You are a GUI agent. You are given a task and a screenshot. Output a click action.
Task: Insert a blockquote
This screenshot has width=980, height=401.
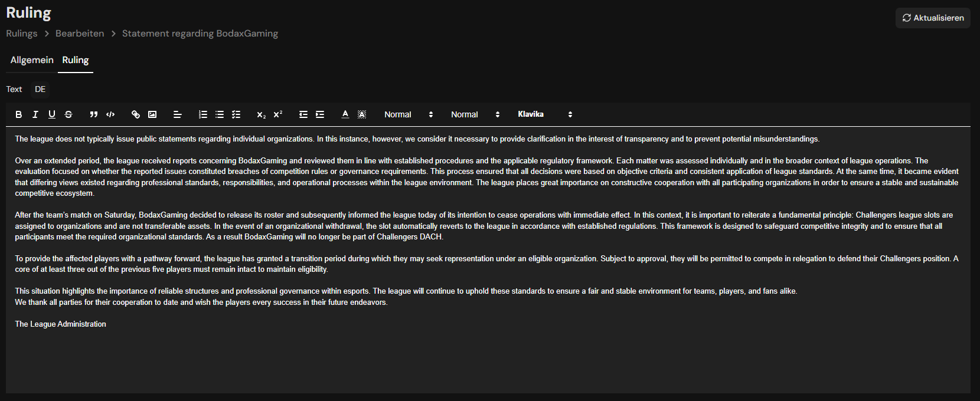coord(94,114)
